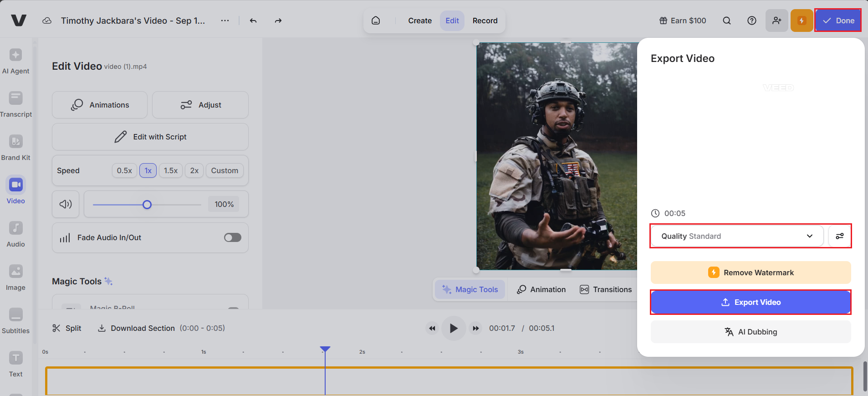This screenshot has height=396, width=868.
Task: Mute the video with the speaker icon
Action: (66, 204)
